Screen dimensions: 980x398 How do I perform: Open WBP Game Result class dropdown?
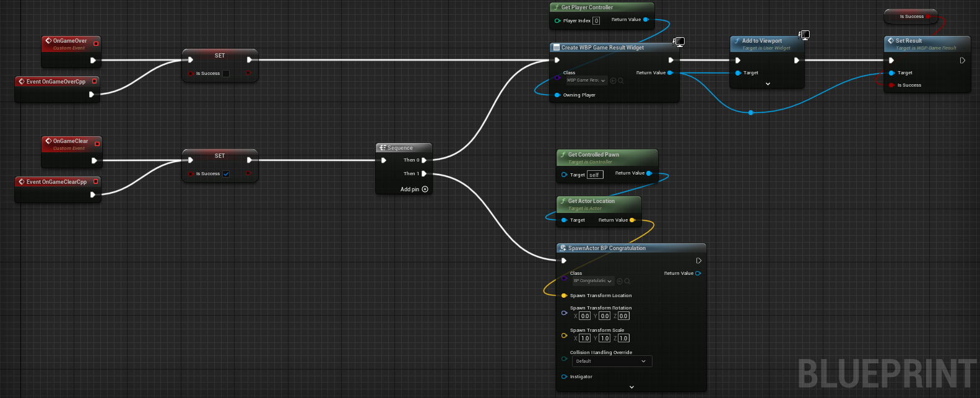[x=586, y=80]
